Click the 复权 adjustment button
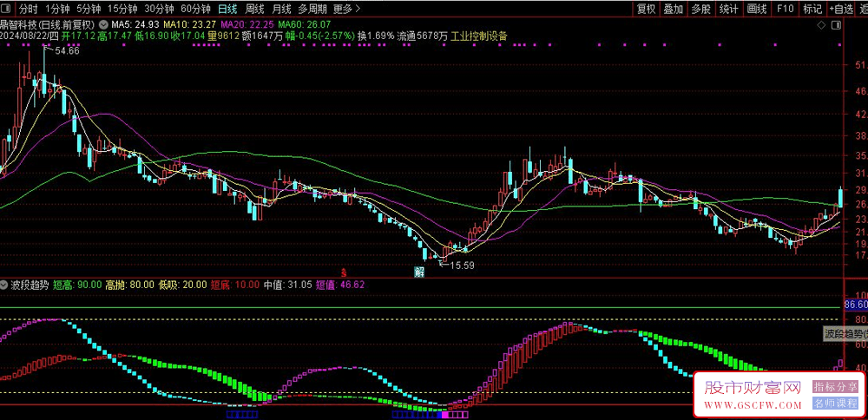Image resolution: width=868 pixels, height=420 pixels. (x=646, y=9)
